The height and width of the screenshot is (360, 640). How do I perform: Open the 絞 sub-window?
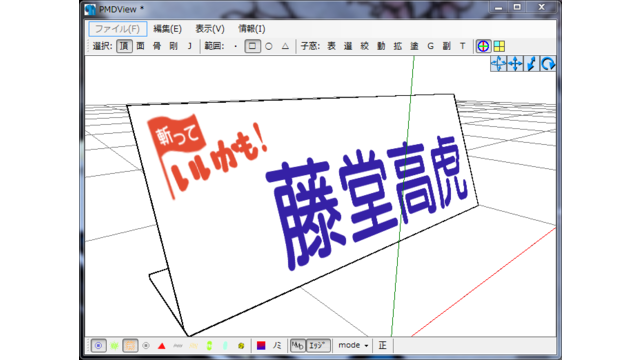pyautogui.click(x=364, y=46)
